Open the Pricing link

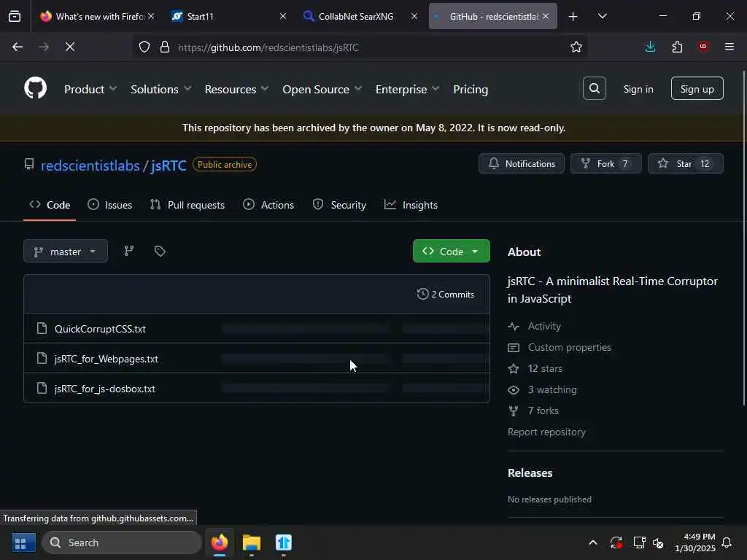click(x=471, y=89)
